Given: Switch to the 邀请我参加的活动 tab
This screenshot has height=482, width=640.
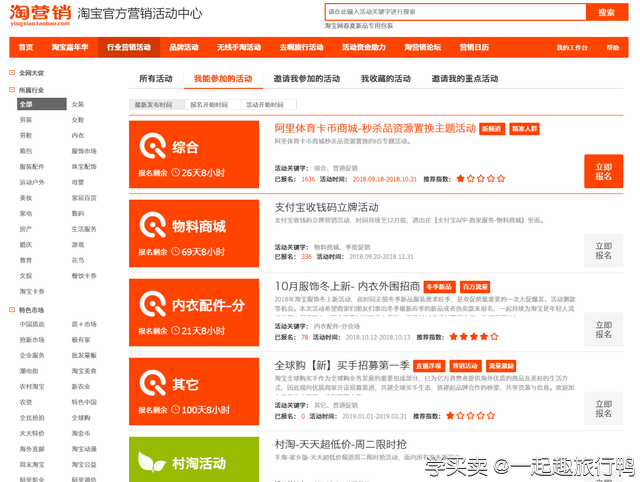Looking at the screenshot, I should (307, 78).
